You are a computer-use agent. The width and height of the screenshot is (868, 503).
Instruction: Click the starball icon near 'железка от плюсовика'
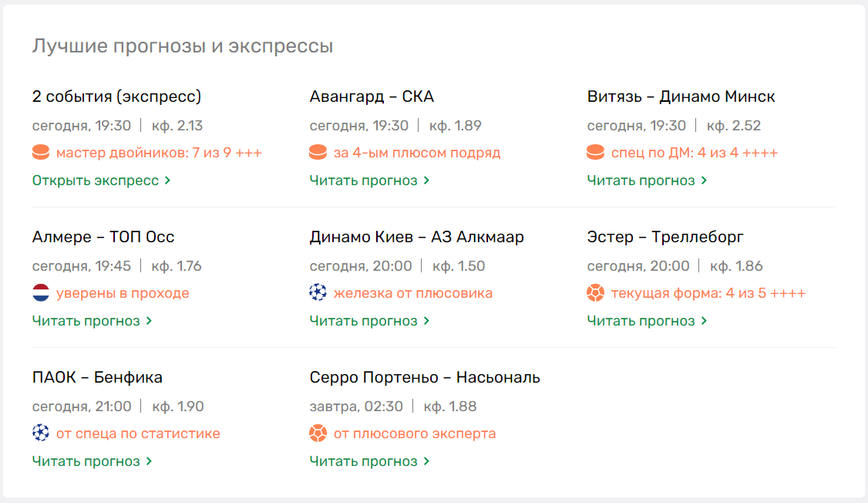[x=318, y=292]
